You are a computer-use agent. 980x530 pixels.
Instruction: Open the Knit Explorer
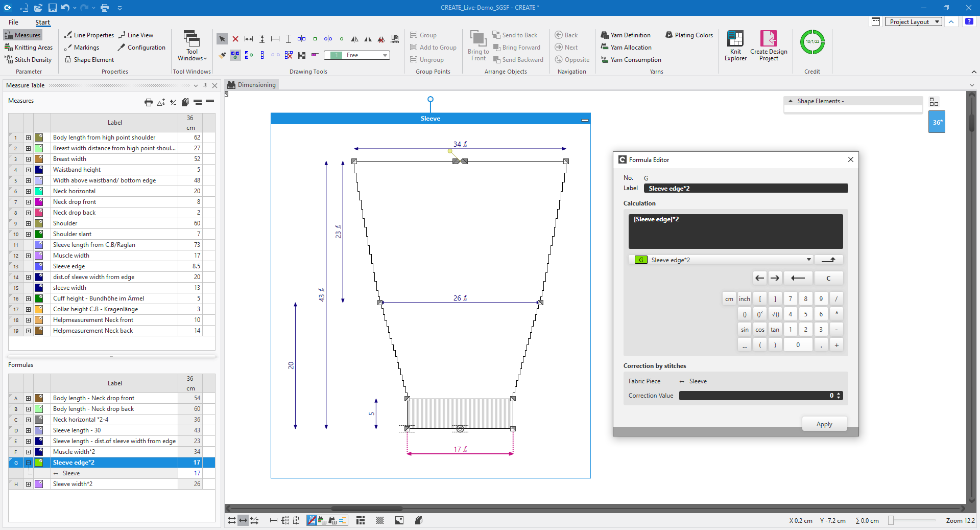tap(735, 45)
